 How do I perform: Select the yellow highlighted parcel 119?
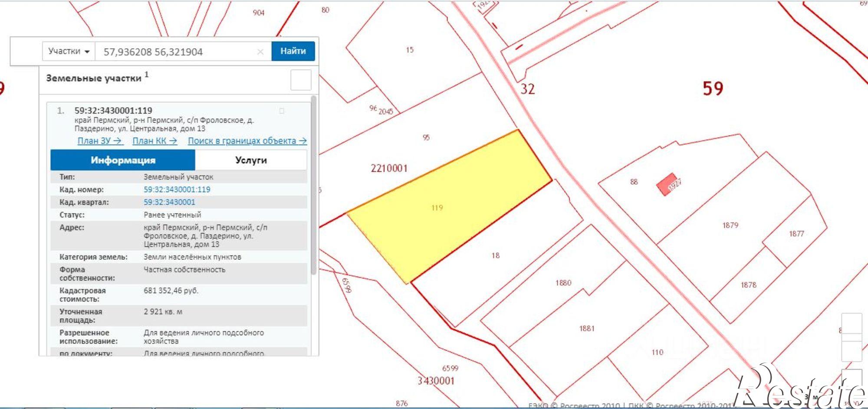(449, 204)
